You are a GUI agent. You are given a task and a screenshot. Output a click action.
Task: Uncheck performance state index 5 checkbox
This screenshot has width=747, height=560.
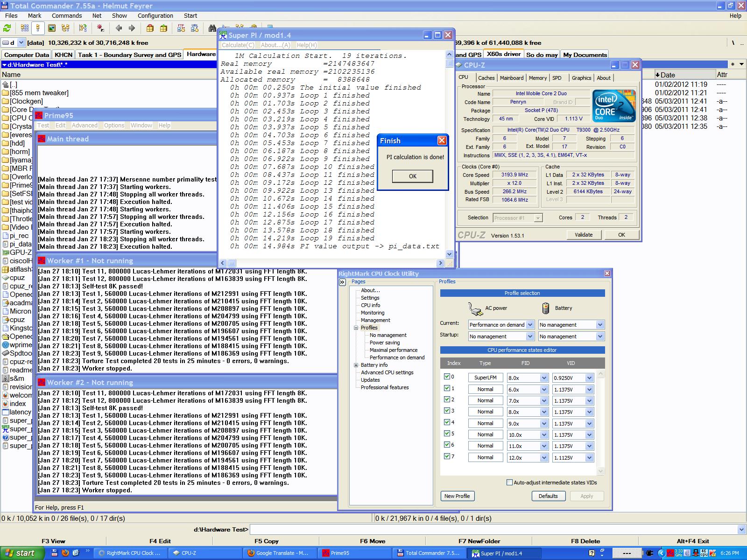[x=447, y=433]
